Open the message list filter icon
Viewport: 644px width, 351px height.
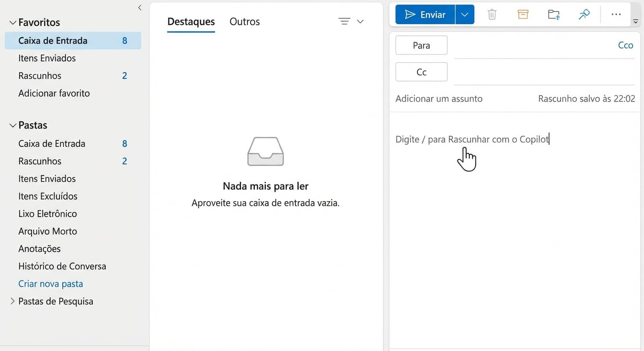[x=344, y=21]
